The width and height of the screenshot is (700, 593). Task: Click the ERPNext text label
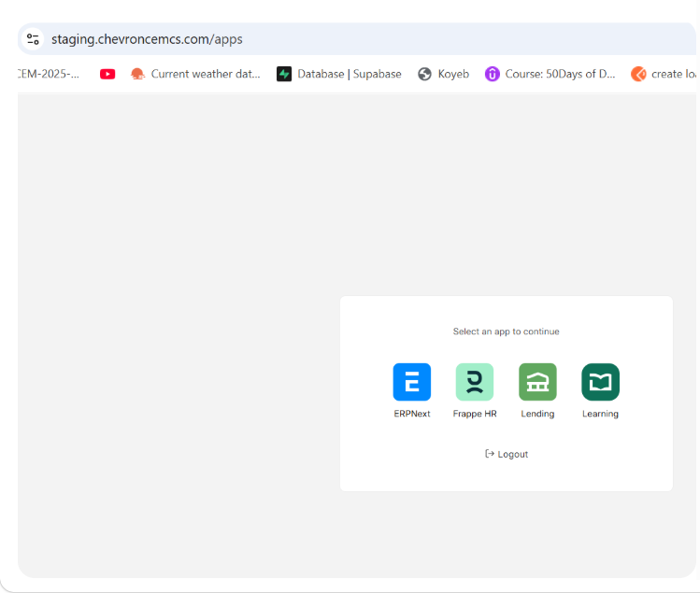412,414
